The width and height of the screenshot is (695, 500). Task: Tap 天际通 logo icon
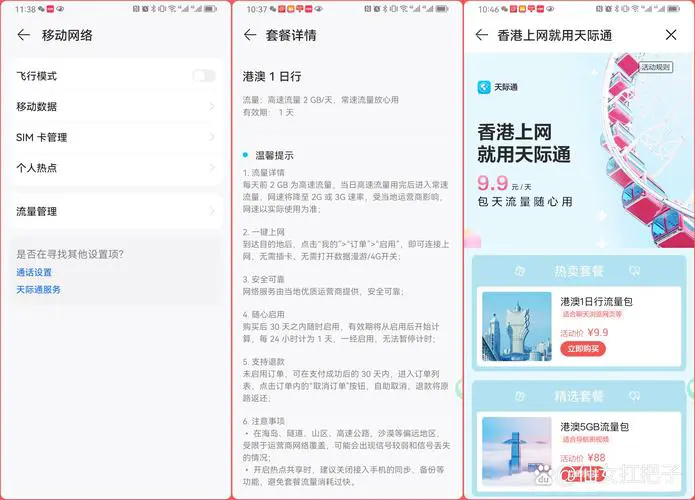tap(484, 87)
